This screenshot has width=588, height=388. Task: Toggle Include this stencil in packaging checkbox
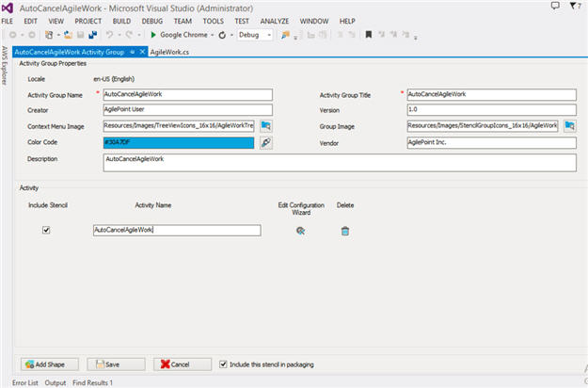[223, 364]
